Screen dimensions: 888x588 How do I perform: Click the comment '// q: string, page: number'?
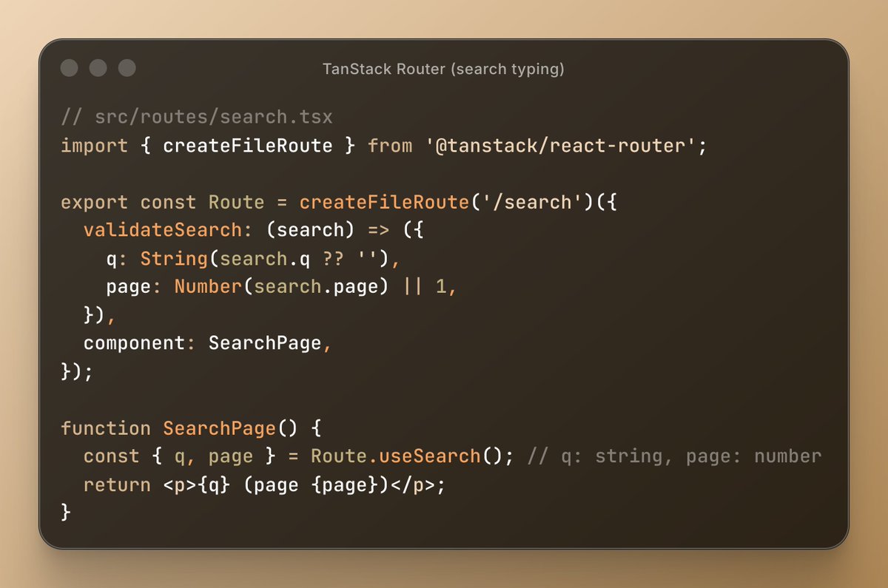pyautogui.click(x=674, y=456)
